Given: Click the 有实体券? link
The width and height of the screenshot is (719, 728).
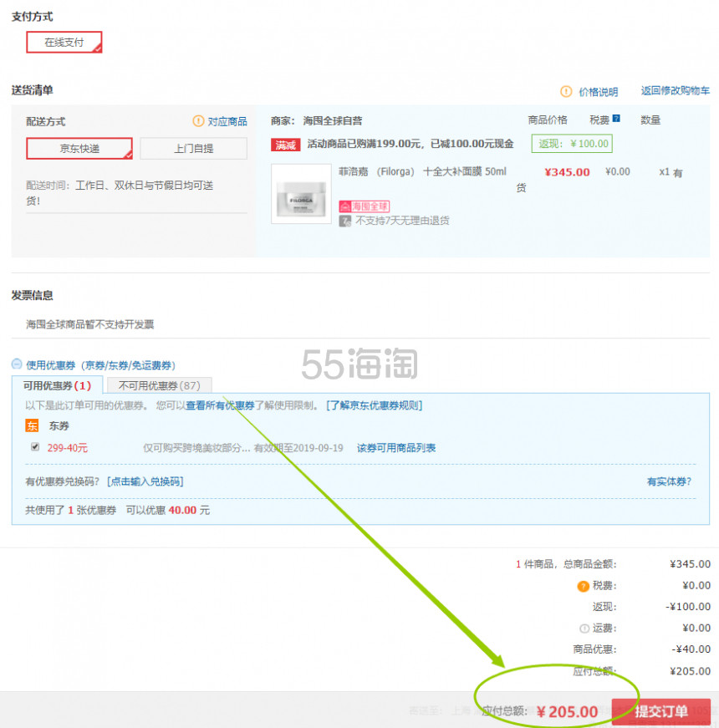Looking at the screenshot, I should (x=669, y=481).
